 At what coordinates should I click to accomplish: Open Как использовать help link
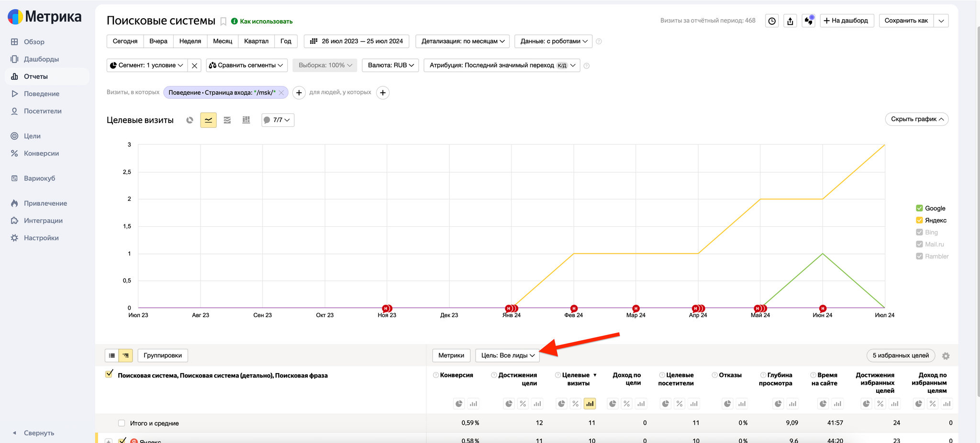[x=262, y=22]
